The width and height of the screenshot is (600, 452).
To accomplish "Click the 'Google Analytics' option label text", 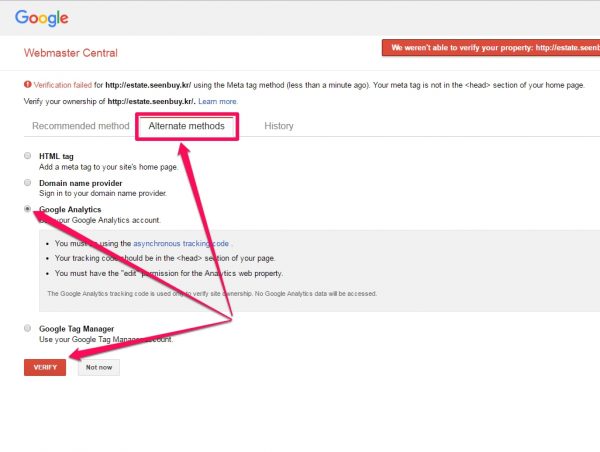I will pyautogui.click(x=72, y=210).
